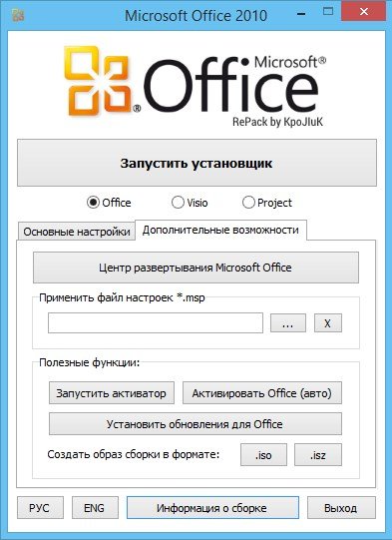392x540 pixels.
Task: Click the Microsoft Office logo image
Action: (x=196, y=87)
